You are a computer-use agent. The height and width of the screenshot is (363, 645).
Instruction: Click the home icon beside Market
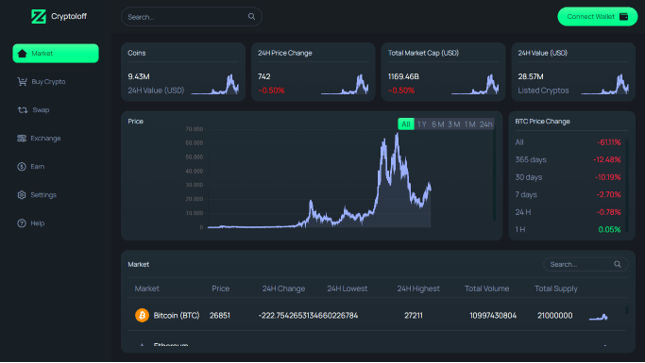pos(22,54)
